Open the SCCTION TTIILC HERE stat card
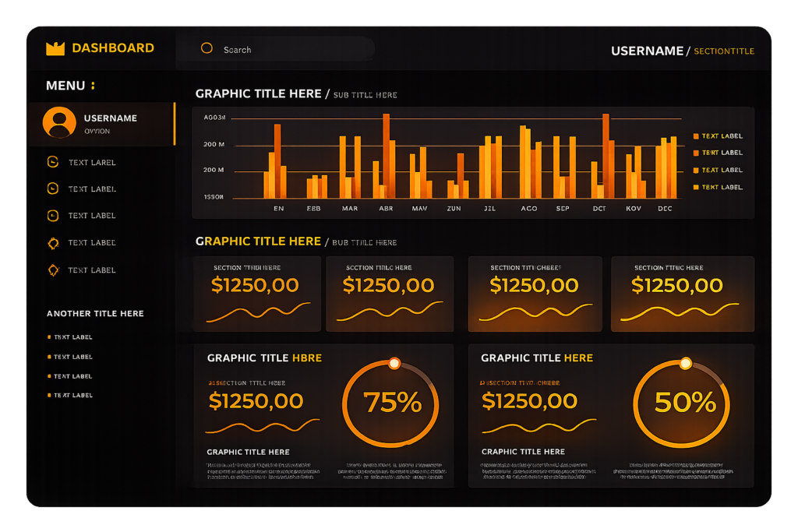This screenshot has width=798, height=532. (390, 294)
